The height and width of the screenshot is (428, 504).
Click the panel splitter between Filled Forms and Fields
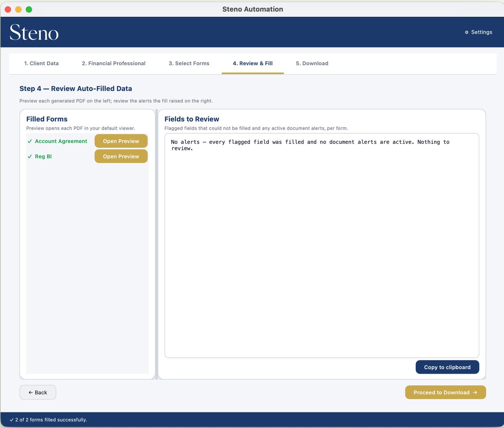pyautogui.click(x=157, y=244)
